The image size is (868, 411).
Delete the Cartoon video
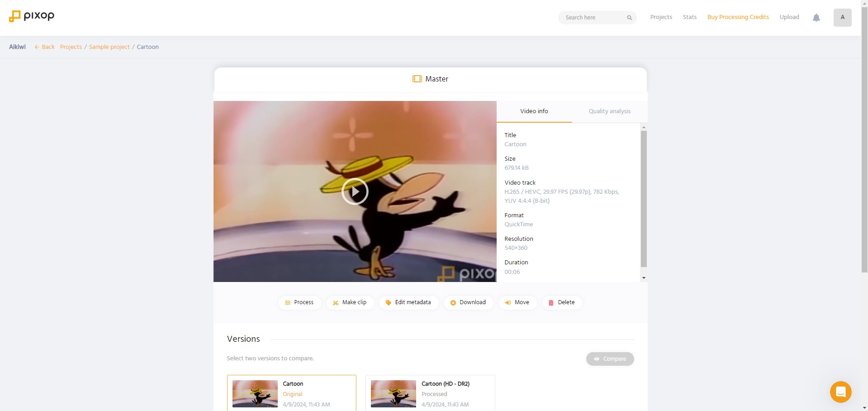click(x=562, y=302)
